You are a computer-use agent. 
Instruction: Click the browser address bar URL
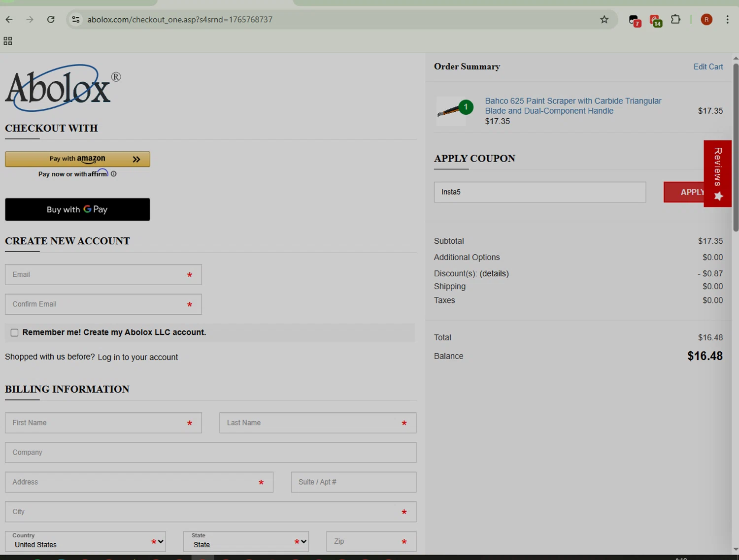[180, 20]
